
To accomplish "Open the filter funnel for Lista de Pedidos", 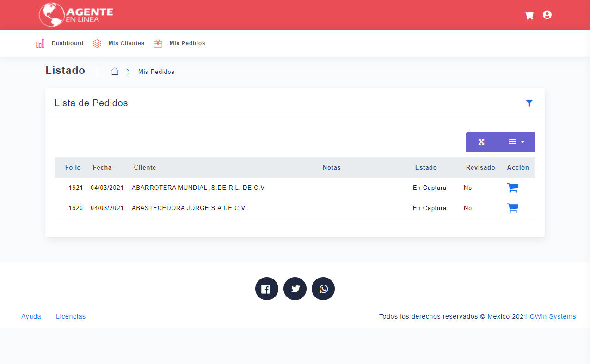I will tap(529, 103).
